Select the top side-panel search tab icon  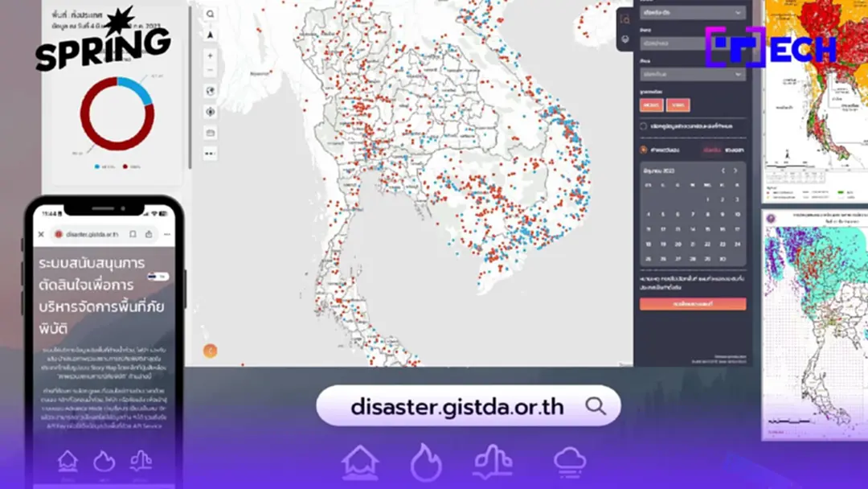point(625,19)
